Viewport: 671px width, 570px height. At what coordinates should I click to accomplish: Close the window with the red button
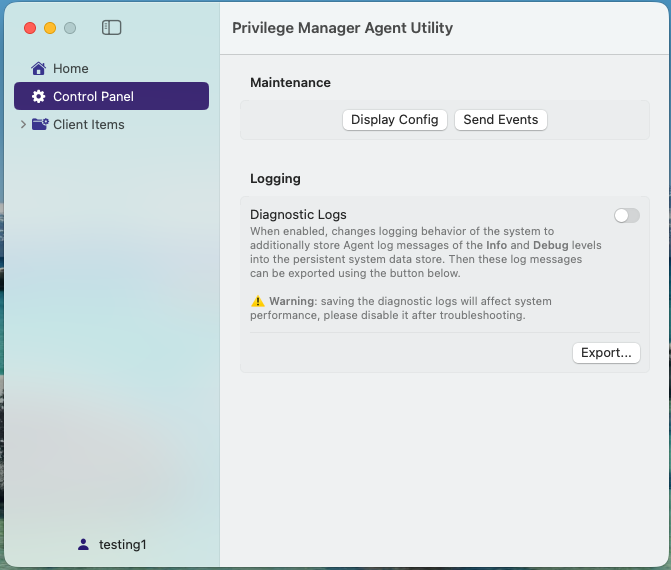click(30, 28)
